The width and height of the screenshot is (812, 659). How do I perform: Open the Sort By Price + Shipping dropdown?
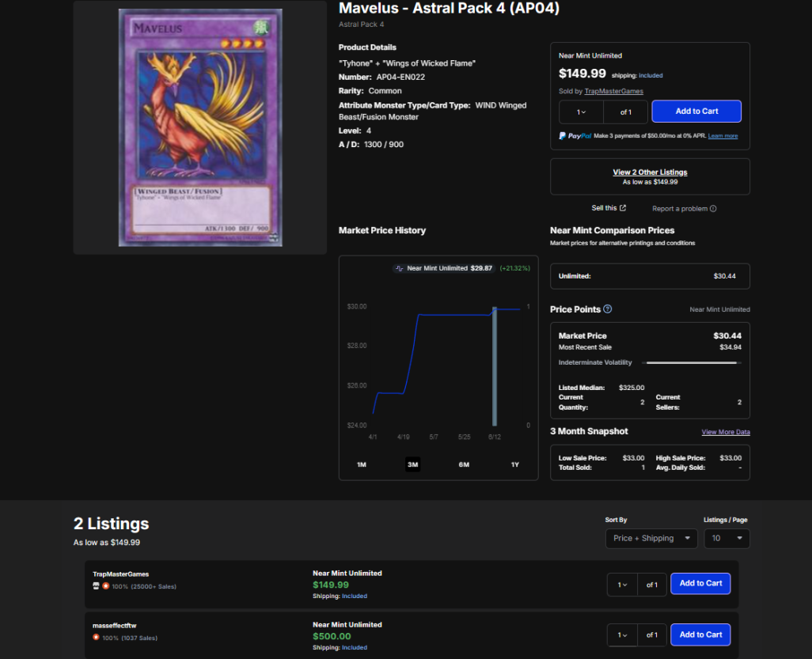tap(651, 539)
